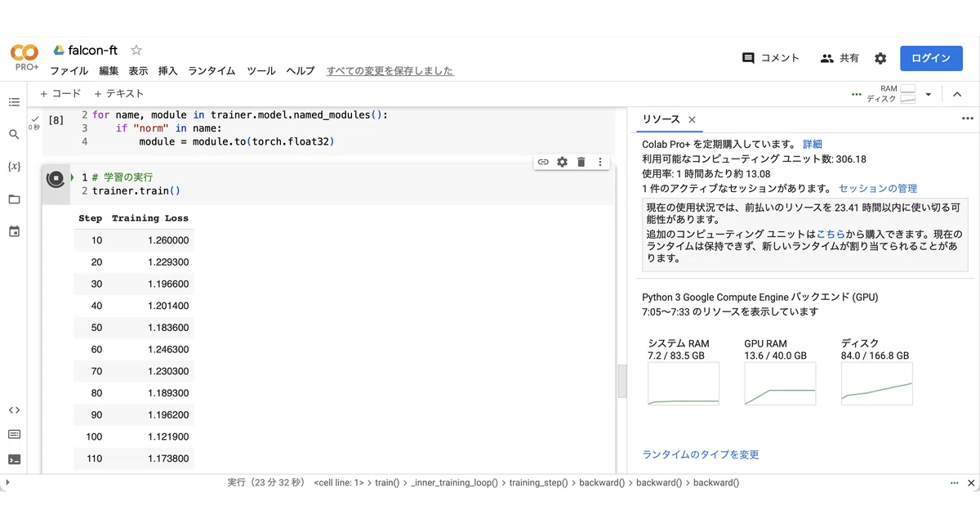The height and width of the screenshot is (528, 980).
Task: Open the ファイル menu
Action: (x=69, y=71)
